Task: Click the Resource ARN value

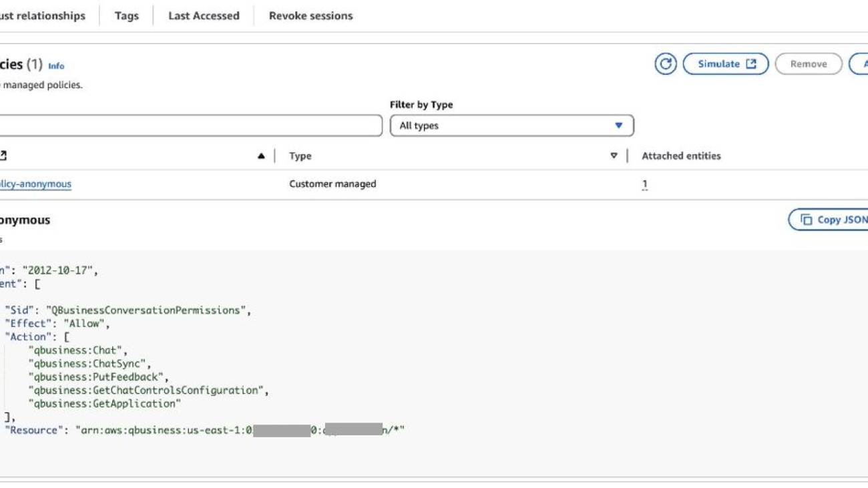Action: (240, 430)
